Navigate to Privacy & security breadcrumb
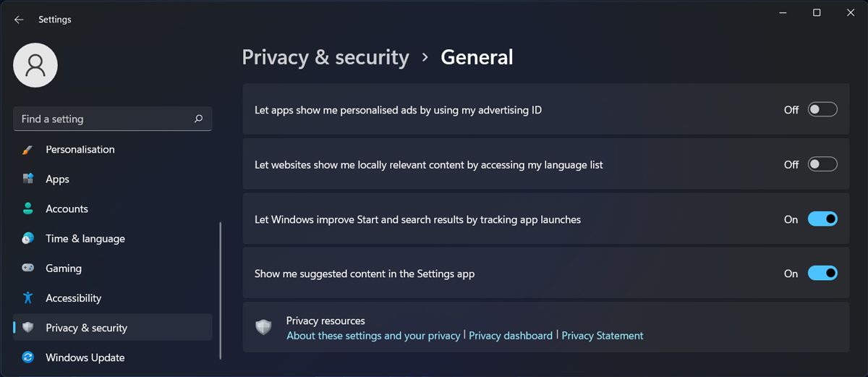The width and height of the screenshot is (868, 377). pyautogui.click(x=325, y=57)
